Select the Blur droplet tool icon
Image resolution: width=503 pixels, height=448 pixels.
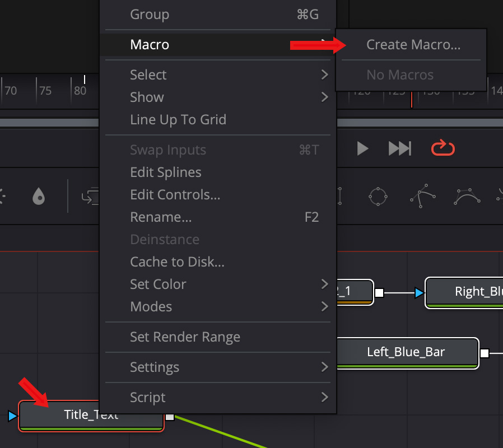(39, 197)
